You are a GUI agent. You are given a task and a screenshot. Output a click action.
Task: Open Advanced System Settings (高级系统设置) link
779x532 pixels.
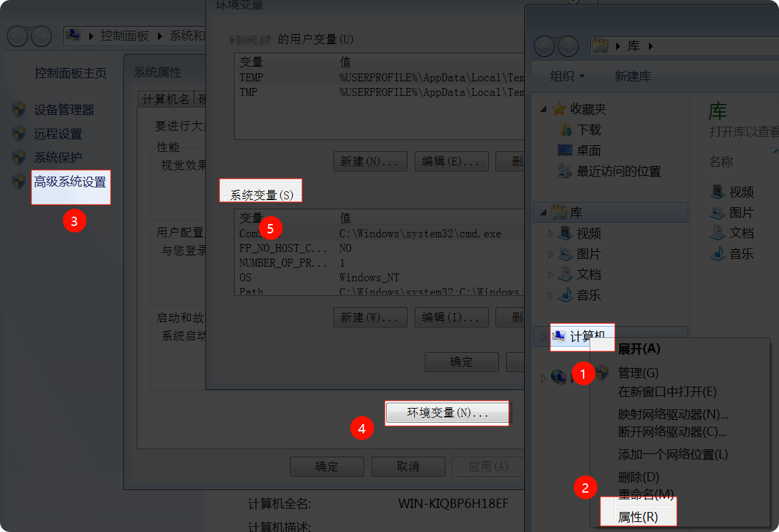click(x=70, y=181)
